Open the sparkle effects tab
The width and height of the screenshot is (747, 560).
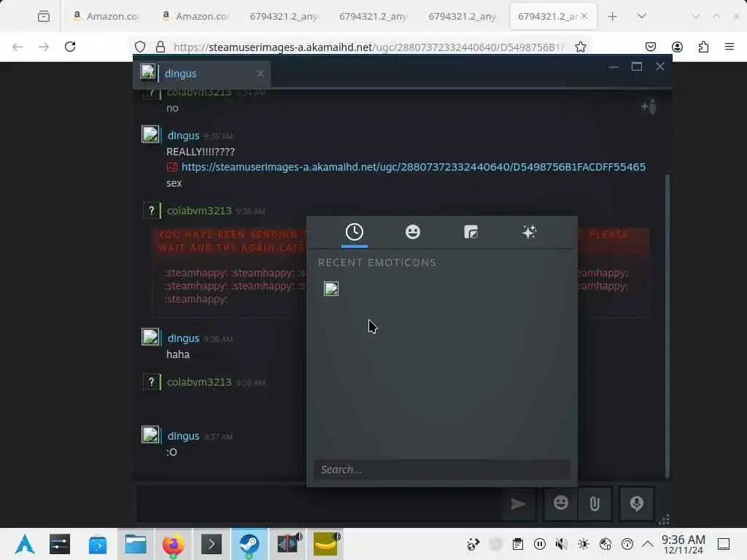pyautogui.click(x=529, y=233)
